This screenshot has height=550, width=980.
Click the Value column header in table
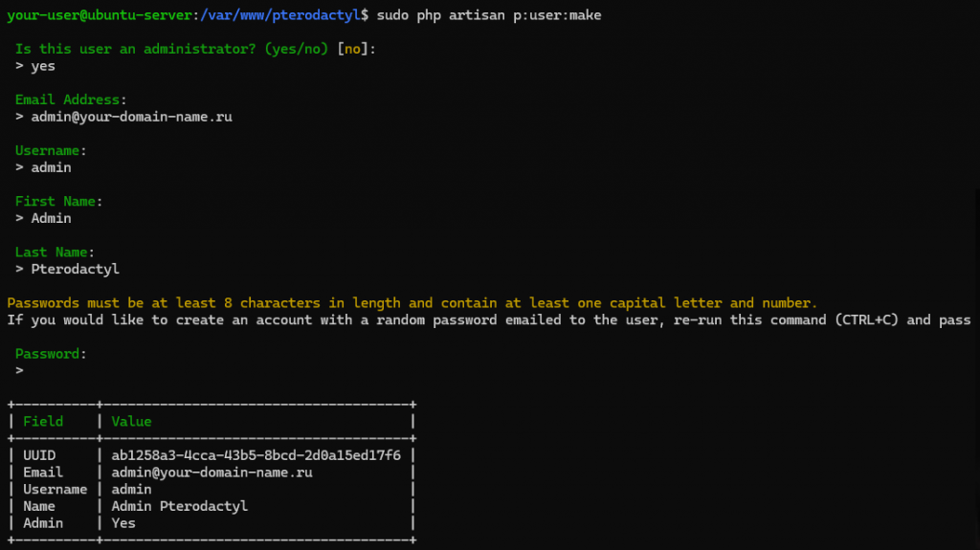tap(131, 421)
